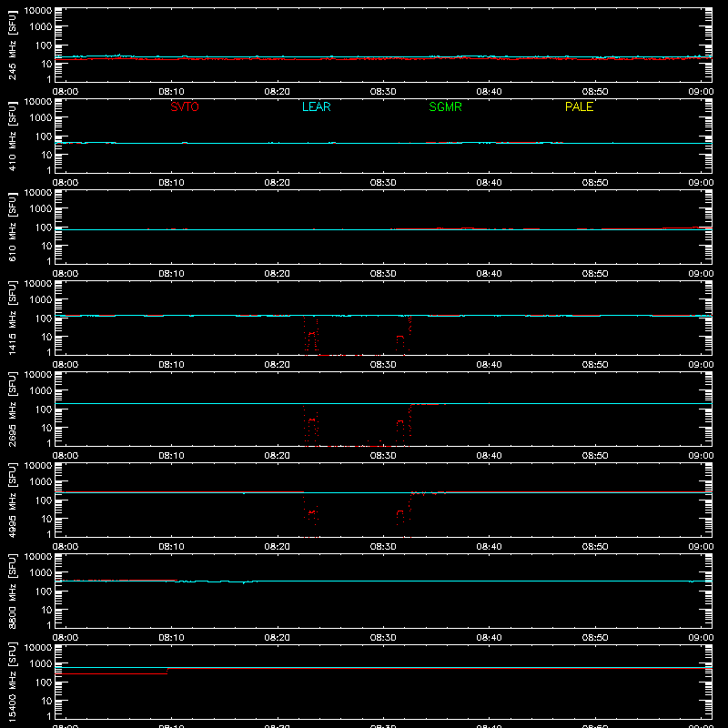Image resolution: width=728 pixels, height=728 pixels.
Task: Click the 08:30 tick under the 1415 MHz plot
Action: pyautogui.click(x=383, y=365)
